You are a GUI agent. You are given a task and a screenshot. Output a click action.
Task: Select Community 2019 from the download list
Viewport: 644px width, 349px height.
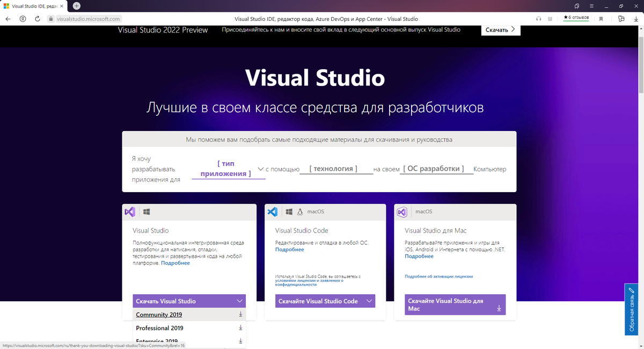[159, 315]
